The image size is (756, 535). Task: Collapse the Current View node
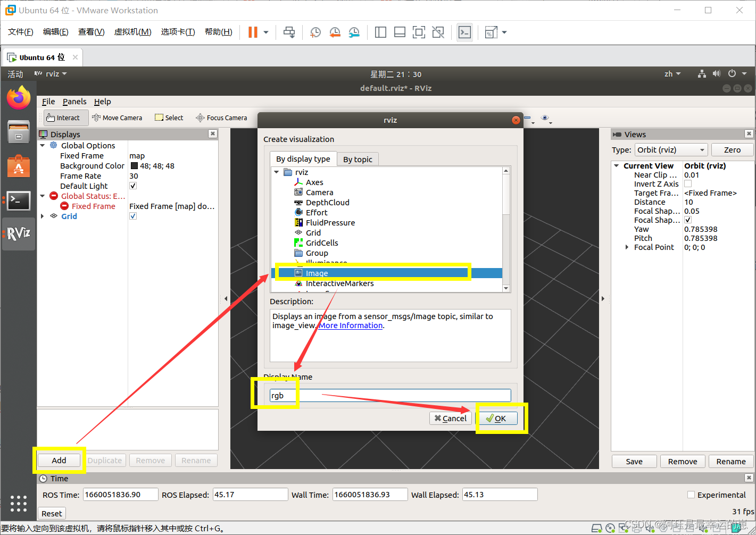click(617, 166)
